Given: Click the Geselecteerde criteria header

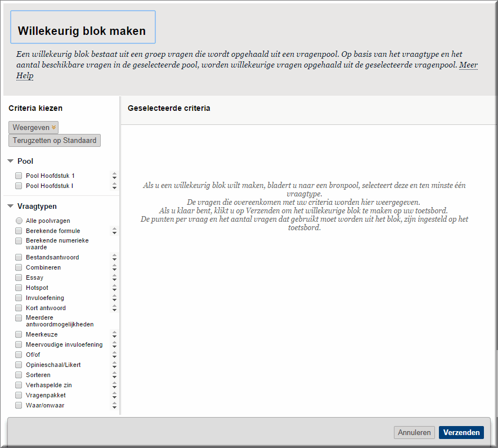Looking at the screenshot, I should (x=169, y=109).
